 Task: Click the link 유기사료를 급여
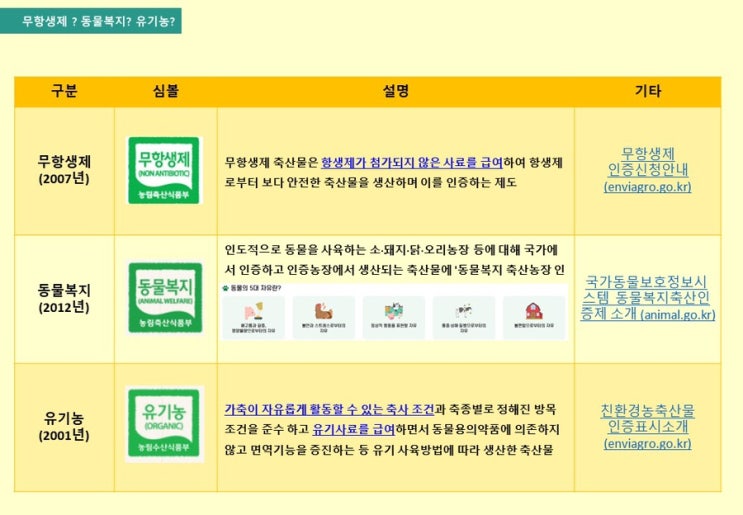coord(353,429)
